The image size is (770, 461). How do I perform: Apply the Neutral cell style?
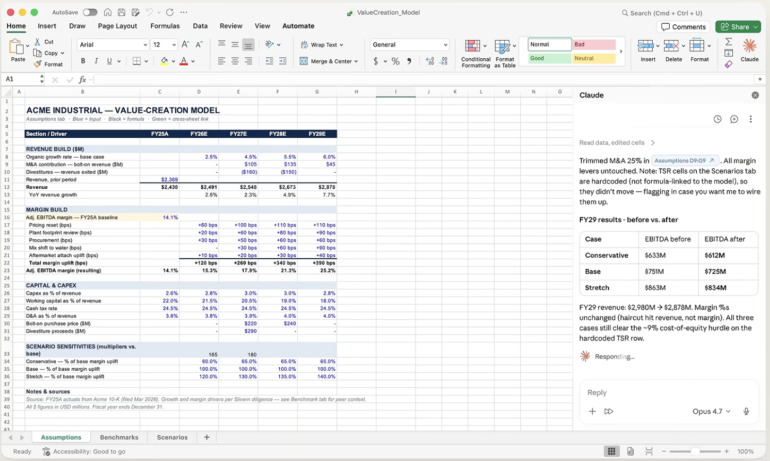tap(594, 58)
